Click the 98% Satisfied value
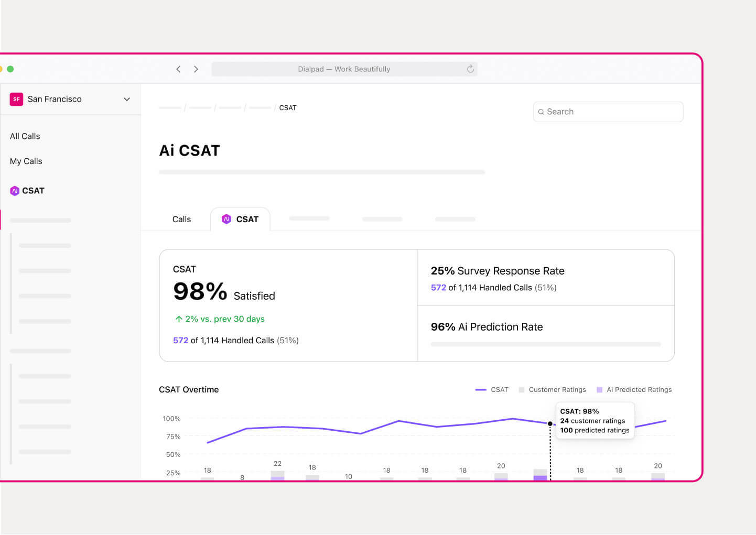This screenshot has height=535, width=756. (224, 292)
